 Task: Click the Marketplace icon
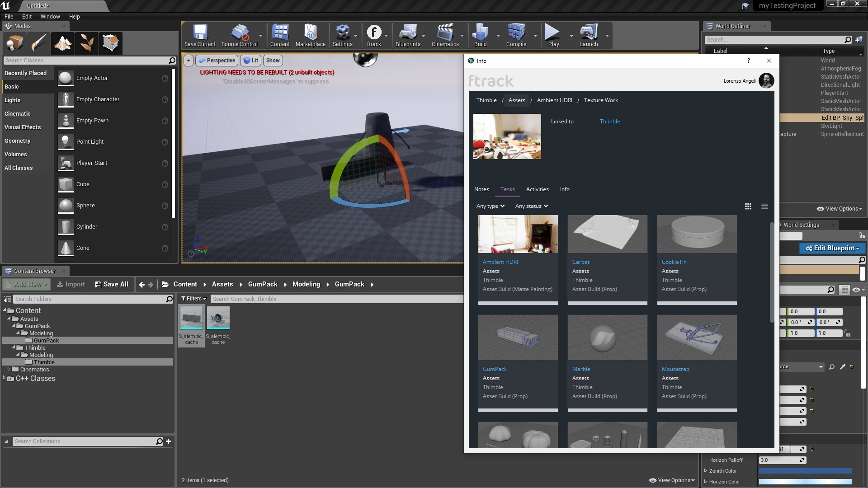point(311,33)
